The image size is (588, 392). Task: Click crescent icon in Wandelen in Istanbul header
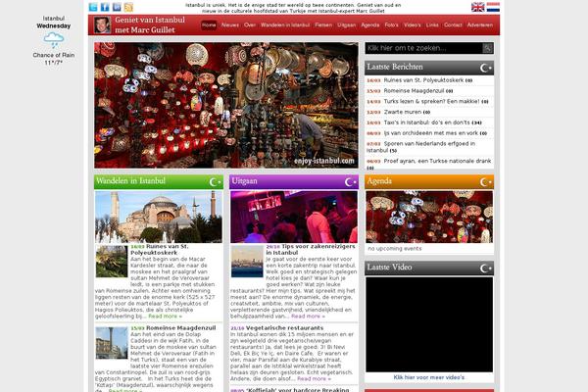point(216,182)
